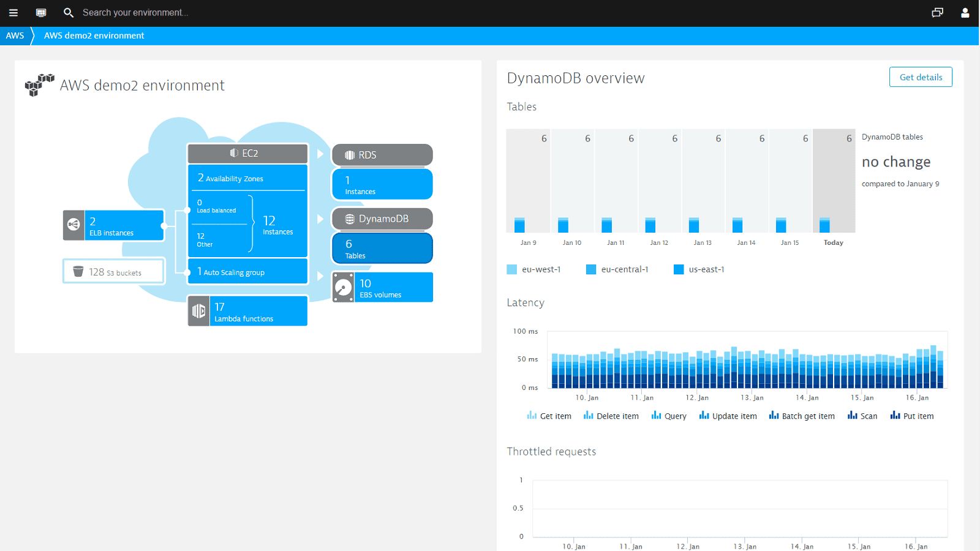Open the dashboards icon in top bar
The image size is (980, 551).
click(41, 12)
